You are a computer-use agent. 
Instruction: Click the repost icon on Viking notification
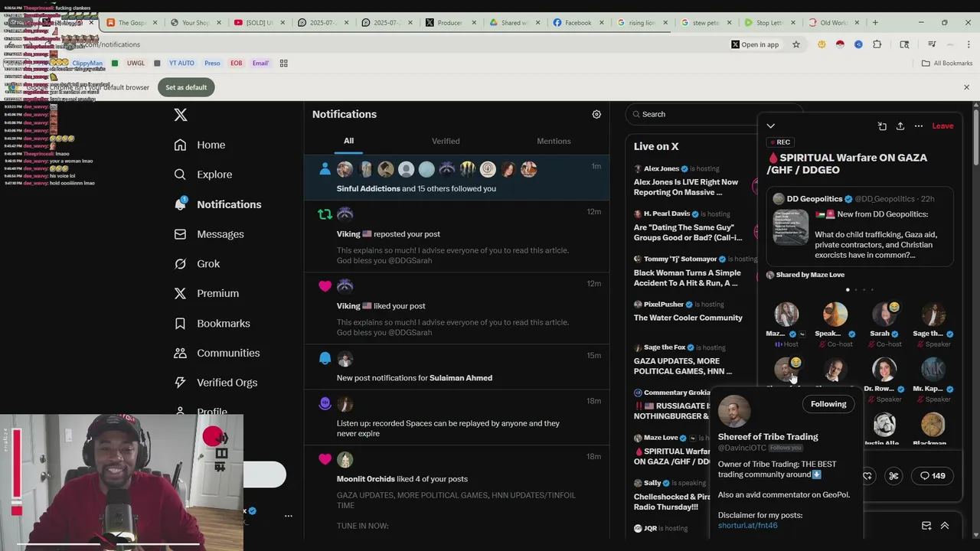click(325, 214)
